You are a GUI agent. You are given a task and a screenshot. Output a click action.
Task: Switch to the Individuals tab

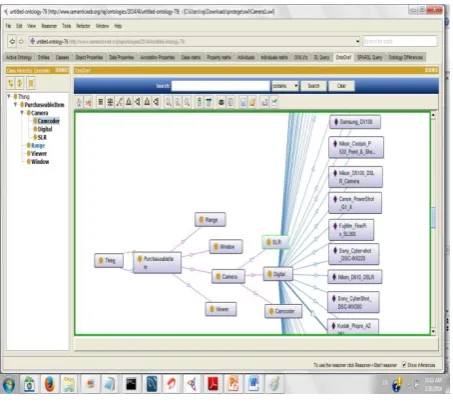tap(246, 57)
